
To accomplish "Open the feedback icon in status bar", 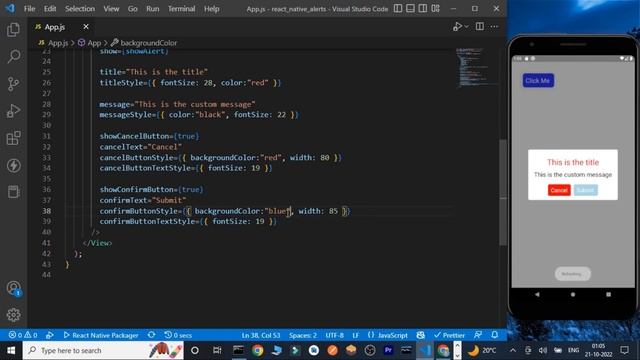I will (478, 335).
